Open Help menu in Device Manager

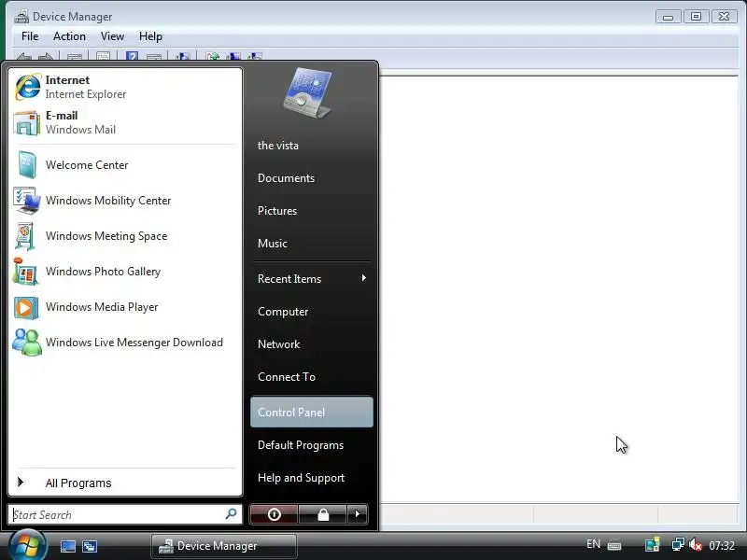150,36
